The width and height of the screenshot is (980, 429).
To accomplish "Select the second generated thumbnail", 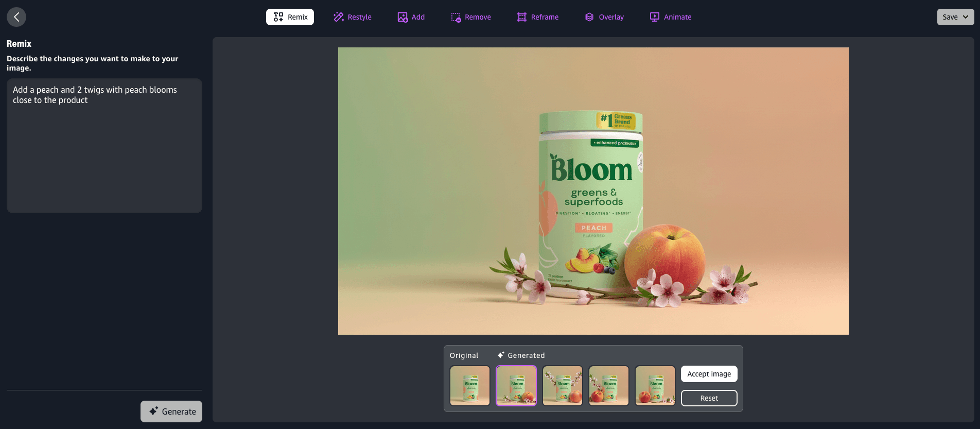I will [x=563, y=386].
